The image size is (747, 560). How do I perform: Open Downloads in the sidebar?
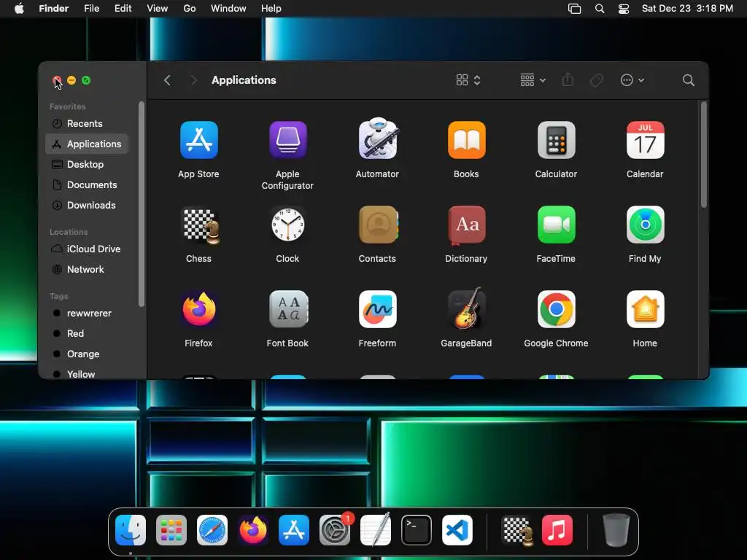coord(87,205)
